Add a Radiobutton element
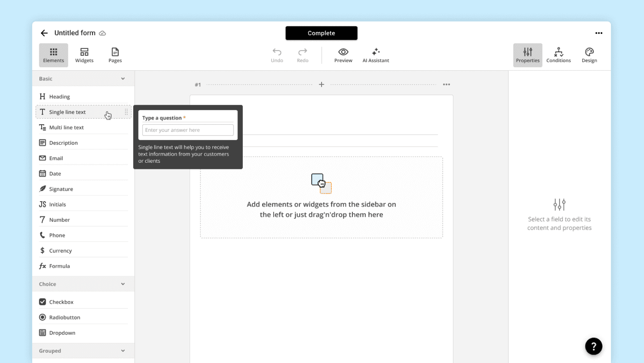Viewport: 644px width, 363px height. tap(83, 317)
